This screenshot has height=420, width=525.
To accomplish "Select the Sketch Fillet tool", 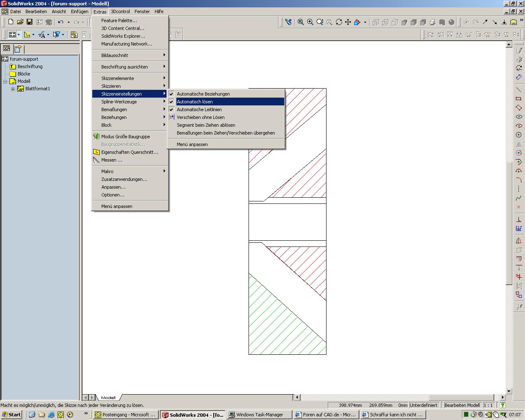I will tap(519, 180).
